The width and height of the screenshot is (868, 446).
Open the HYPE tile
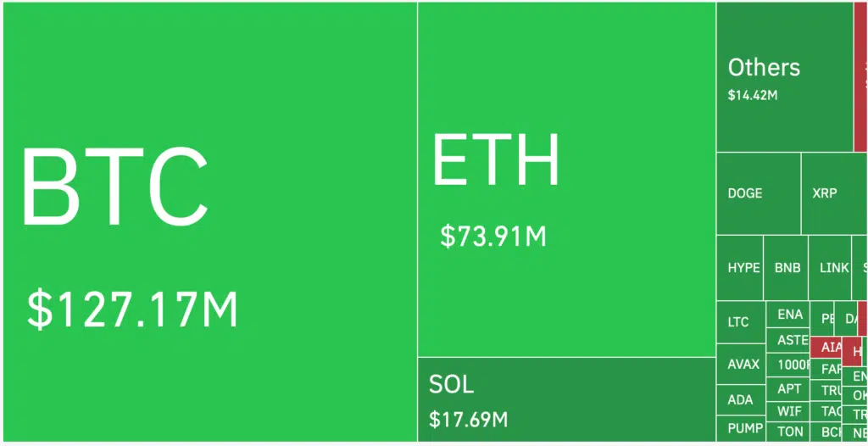coord(740,268)
